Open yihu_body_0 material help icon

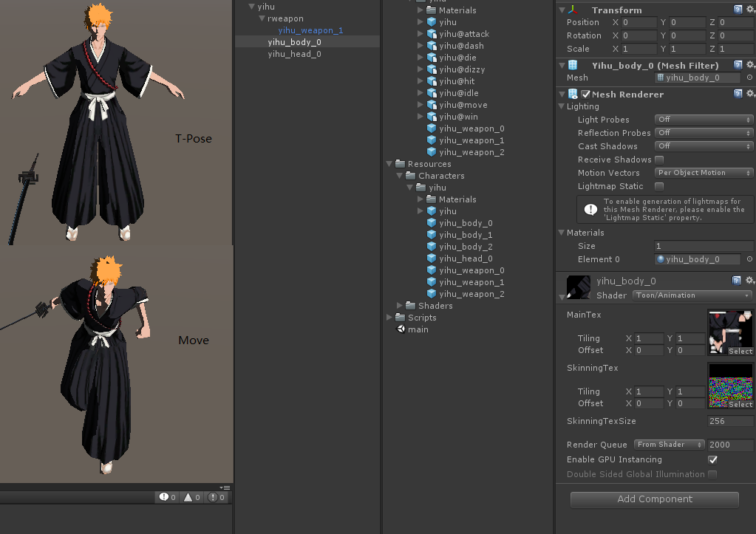[x=736, y=281]
